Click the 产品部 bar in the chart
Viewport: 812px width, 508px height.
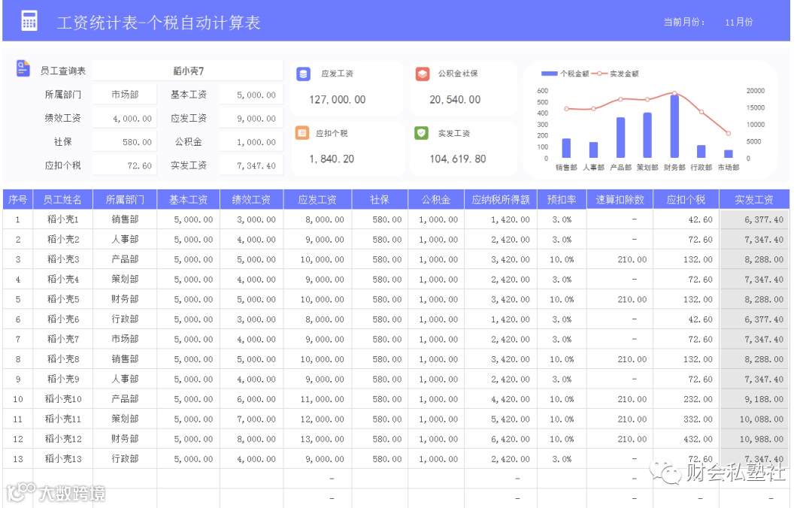point(620,138)
